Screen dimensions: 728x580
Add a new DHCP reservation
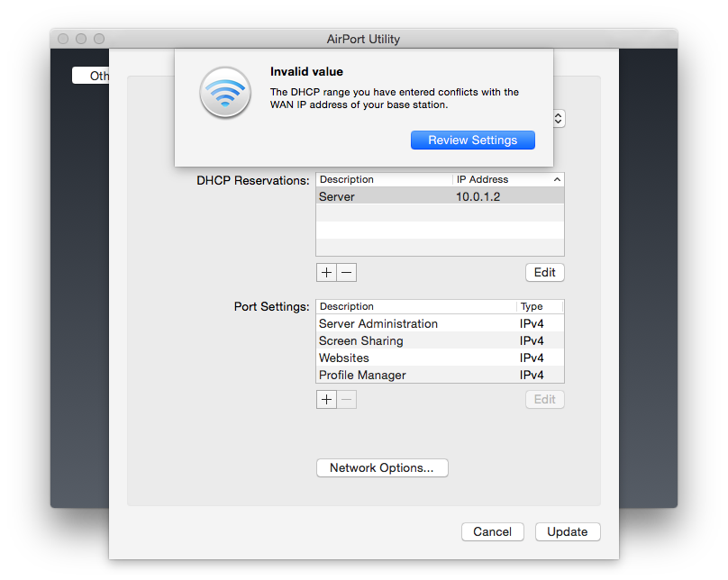click(326, 272)
